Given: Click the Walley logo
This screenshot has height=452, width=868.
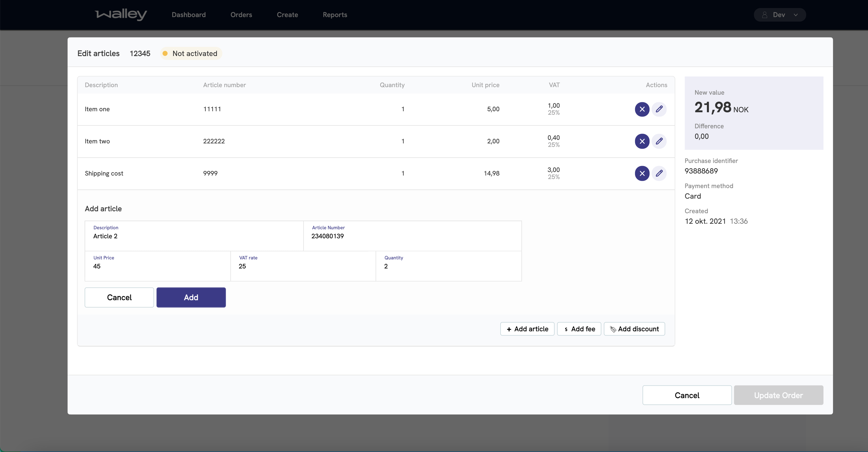Looking at the screenshot, I should pyautogui.click(x=121, y=15).
